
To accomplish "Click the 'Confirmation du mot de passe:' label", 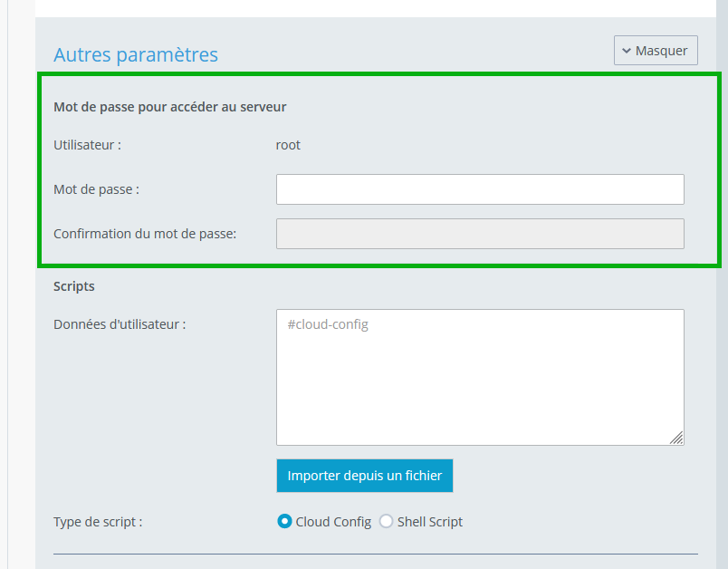I will tap(145, 234).
